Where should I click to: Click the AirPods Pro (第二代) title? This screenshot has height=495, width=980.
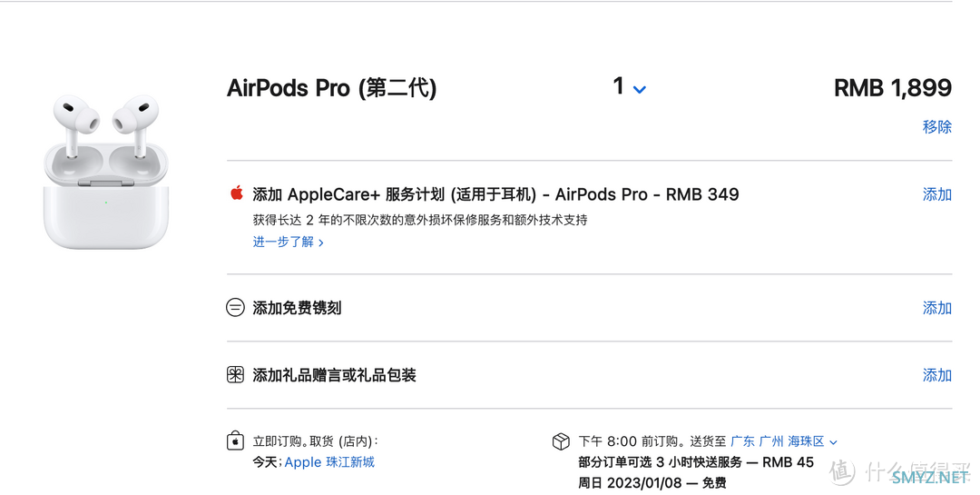tap(331, 87)
